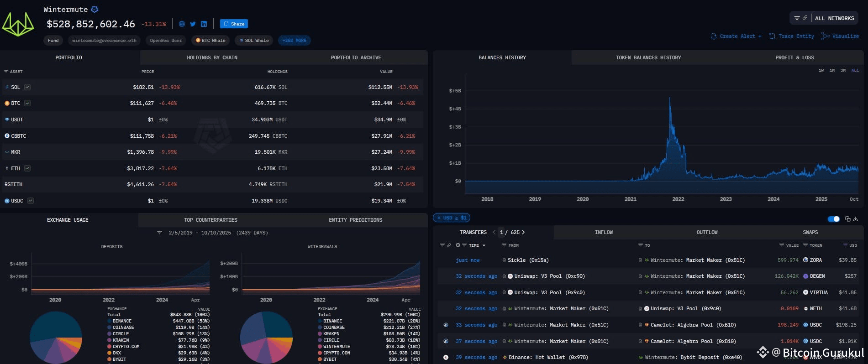Screen dimensions: 868x364
Task: Open the Profit & Loss tab
Action: tap(794, 57)
